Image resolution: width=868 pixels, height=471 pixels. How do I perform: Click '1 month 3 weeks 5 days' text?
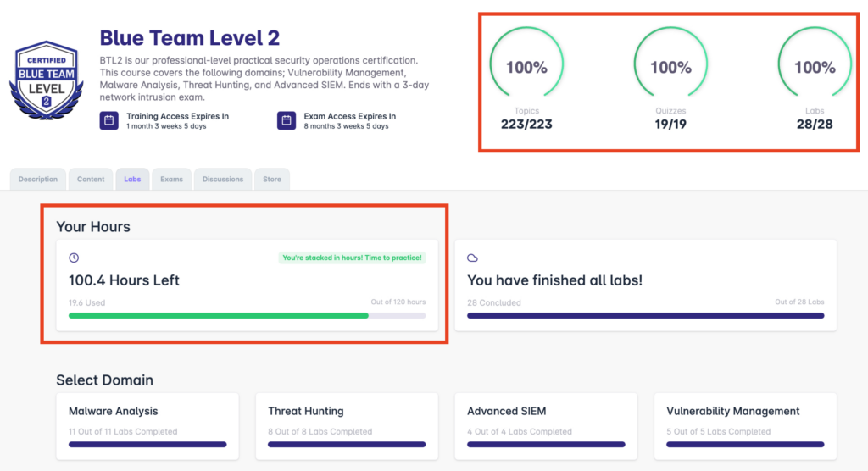coord(166,126)
